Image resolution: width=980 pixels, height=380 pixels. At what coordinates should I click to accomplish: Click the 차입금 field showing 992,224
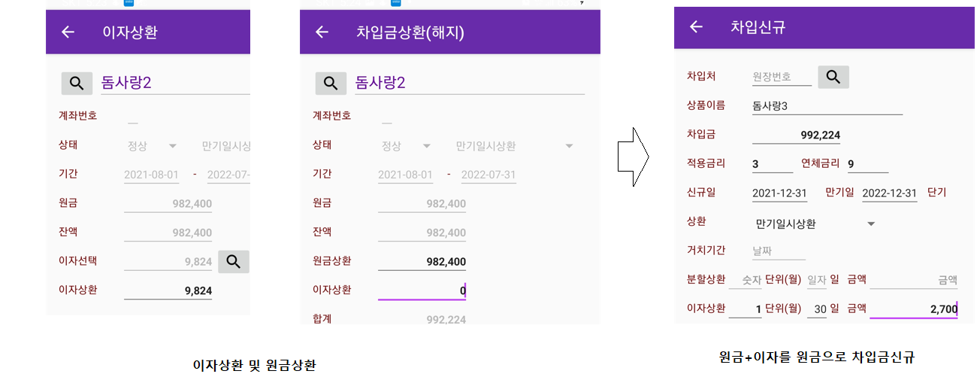click(x=796, y=135)
